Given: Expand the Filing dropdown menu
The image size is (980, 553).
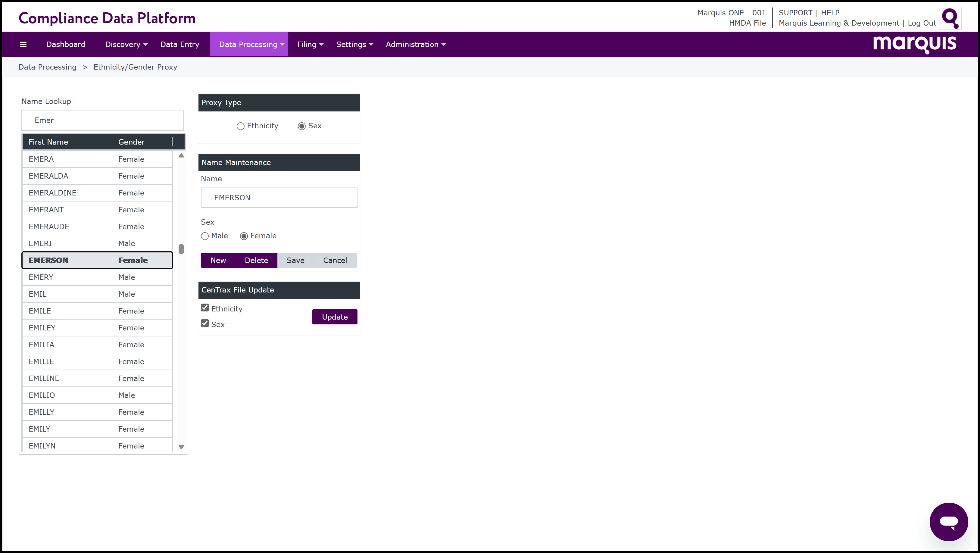Looking at the screenshot, I should 310,45.
